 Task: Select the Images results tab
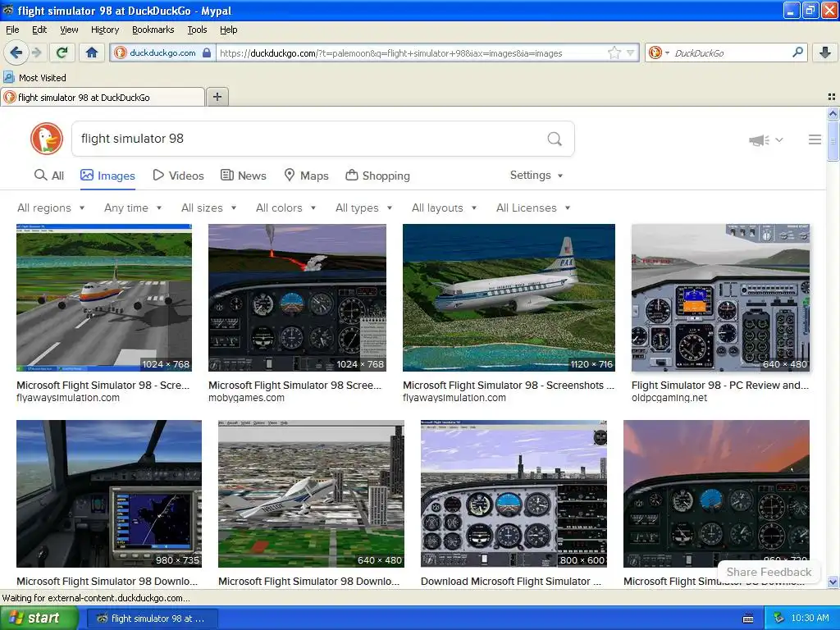pyautogui.click(x=107, y=176)
